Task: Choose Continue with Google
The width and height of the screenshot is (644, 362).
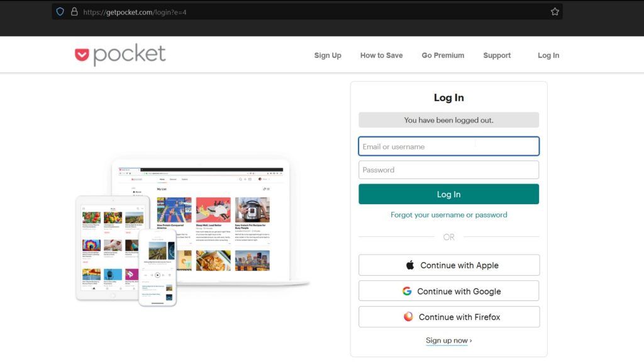Action: click(x=449, y=291)
